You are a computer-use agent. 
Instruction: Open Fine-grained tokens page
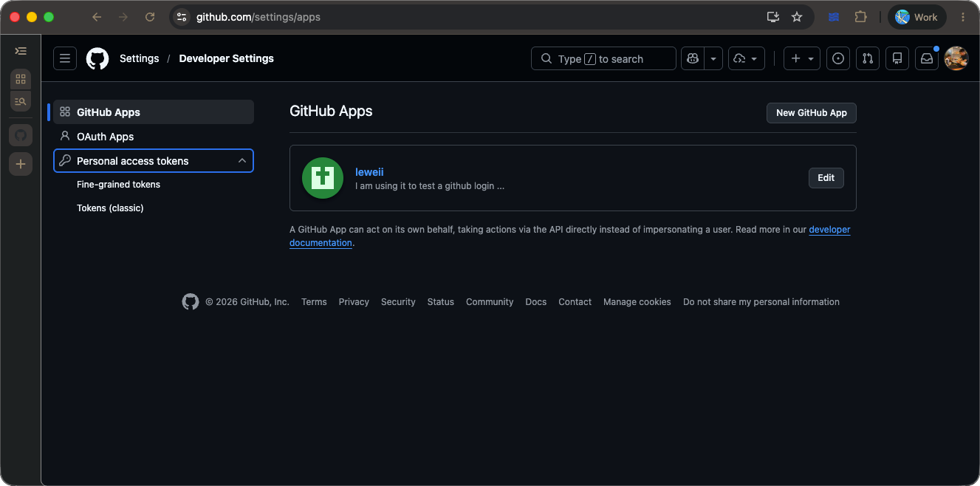point(118,185)
